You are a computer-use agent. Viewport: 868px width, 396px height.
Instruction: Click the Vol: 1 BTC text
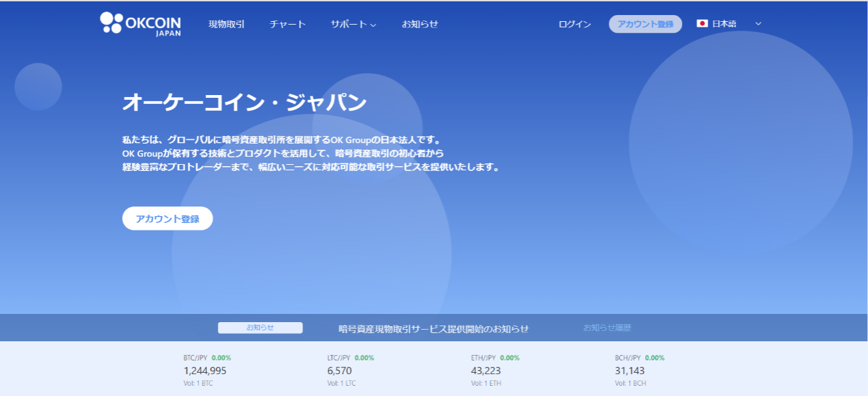point(198,384)
